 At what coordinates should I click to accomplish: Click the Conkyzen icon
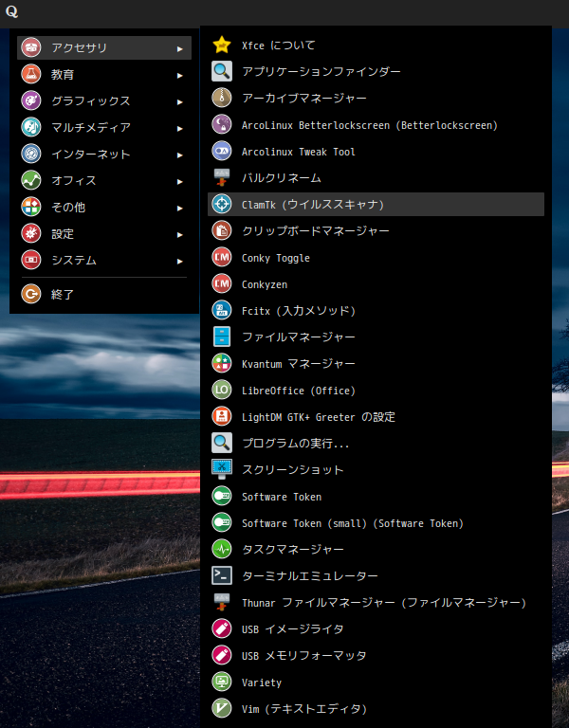(x=222, y=283)
